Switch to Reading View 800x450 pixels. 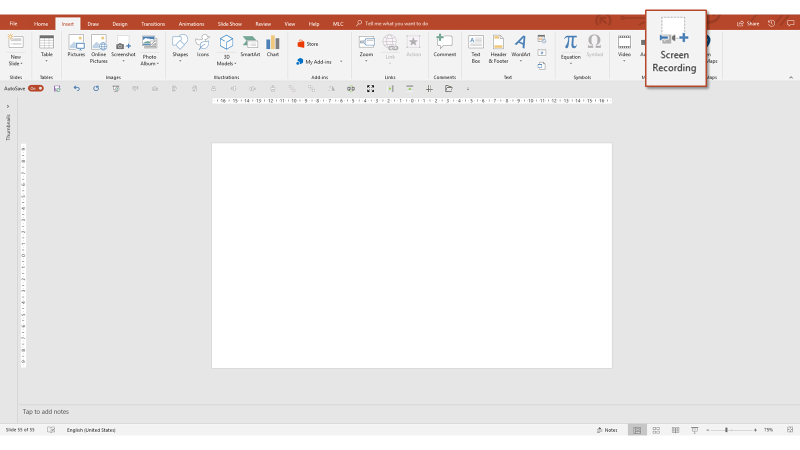coord(676,430)
